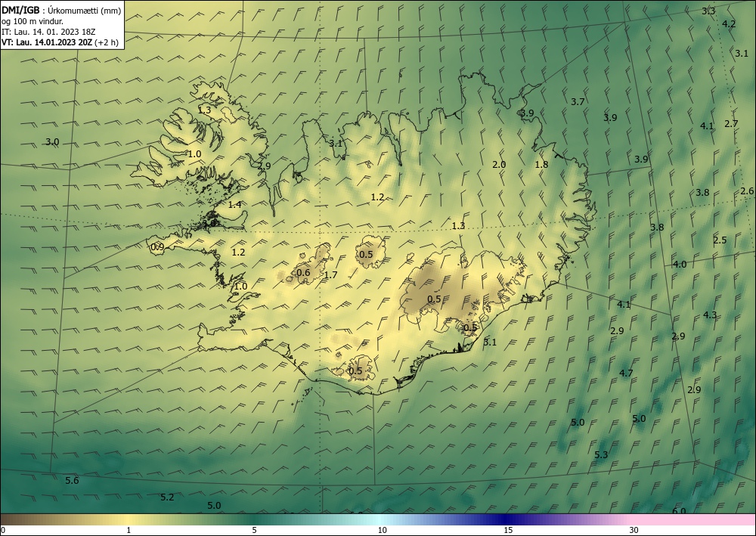Click the 5.3 precipitation value
The image size is (756, 536).
(601, 455)
